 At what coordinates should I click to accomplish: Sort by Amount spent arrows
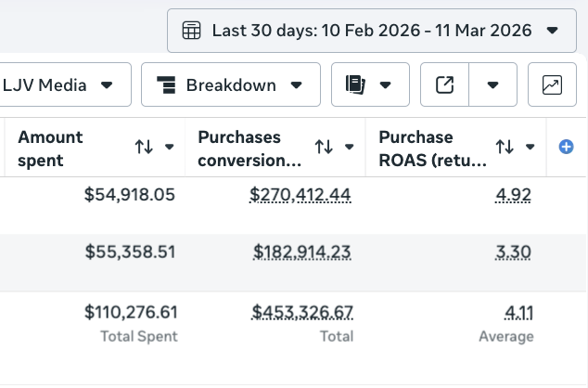pos(144,147)
